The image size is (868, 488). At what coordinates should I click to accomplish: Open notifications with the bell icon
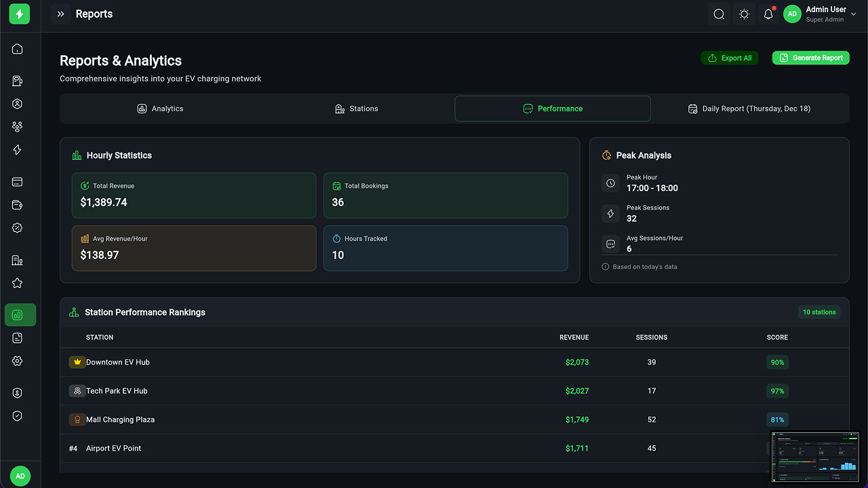(768, 14)
